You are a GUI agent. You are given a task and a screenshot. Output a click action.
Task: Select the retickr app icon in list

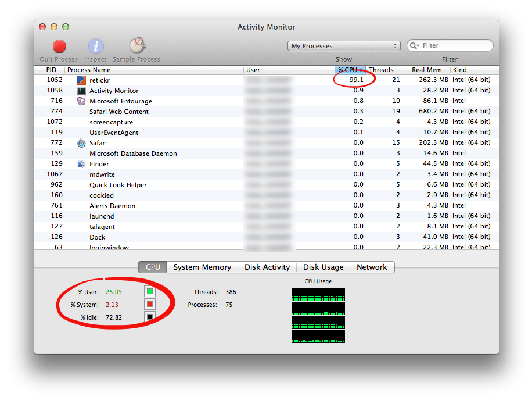tap(81, 80)
